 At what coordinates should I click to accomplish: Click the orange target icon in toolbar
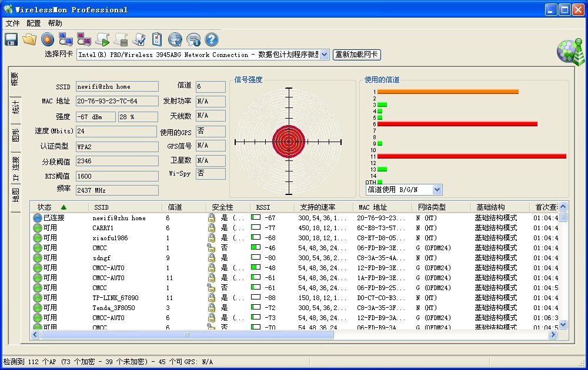48,39
